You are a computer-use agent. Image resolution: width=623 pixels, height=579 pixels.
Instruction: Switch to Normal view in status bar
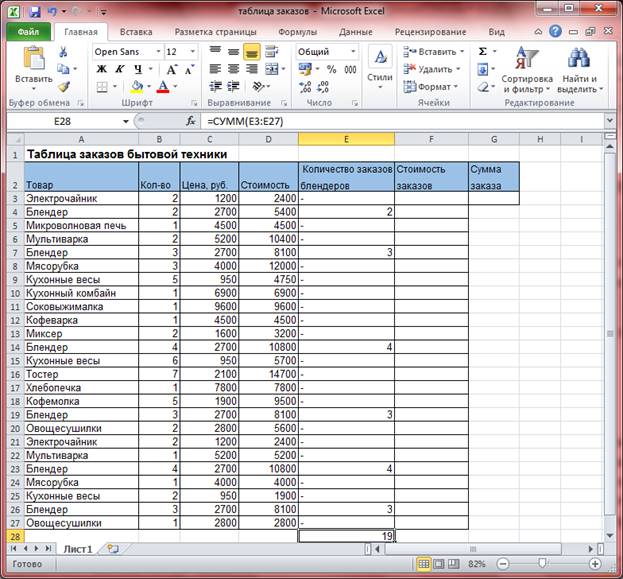click(424, 564)
